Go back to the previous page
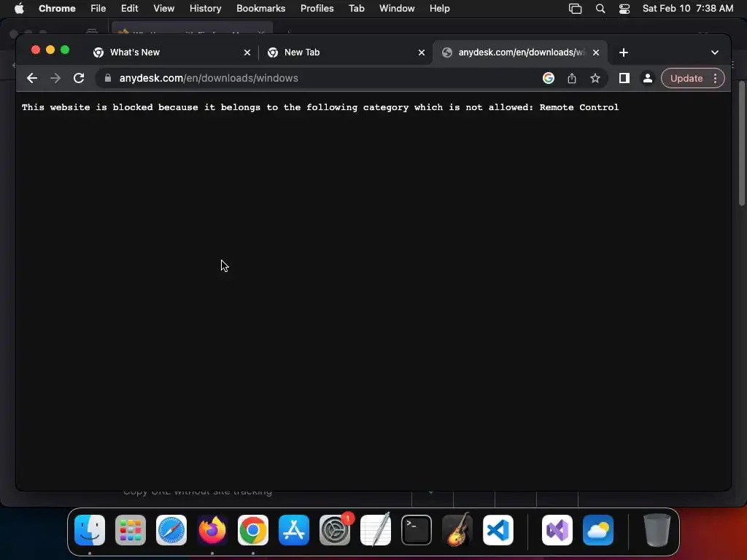The width and height of the screenshot is (747, 560). tap(32, 78)
